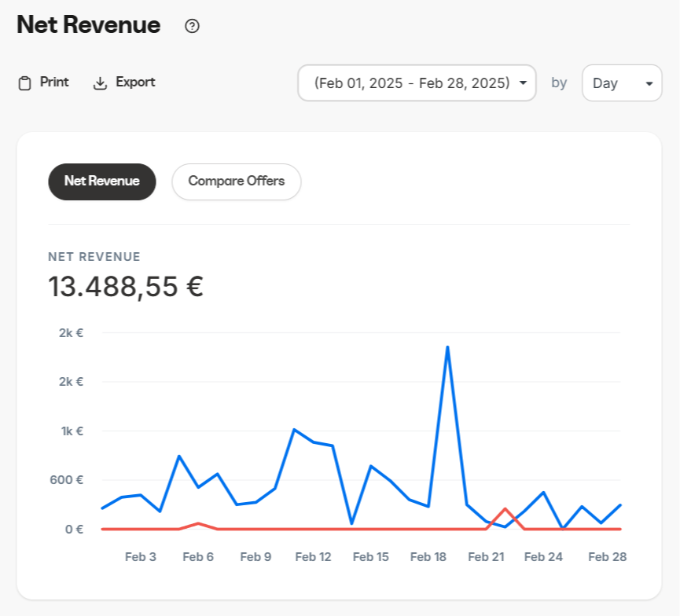Click the blue line peak near Feb 19
The width and height of the screenshot is (680, 616).
(x=447, y=346)
